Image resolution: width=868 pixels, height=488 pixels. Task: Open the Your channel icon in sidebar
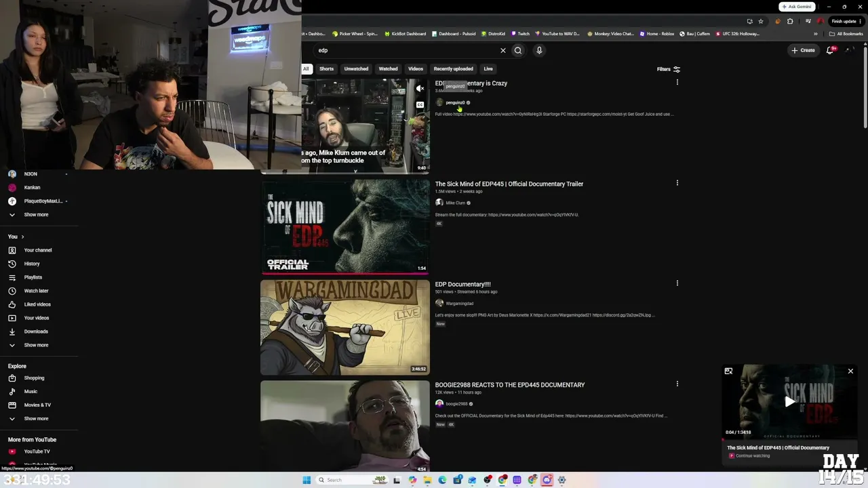click(12, 250)
